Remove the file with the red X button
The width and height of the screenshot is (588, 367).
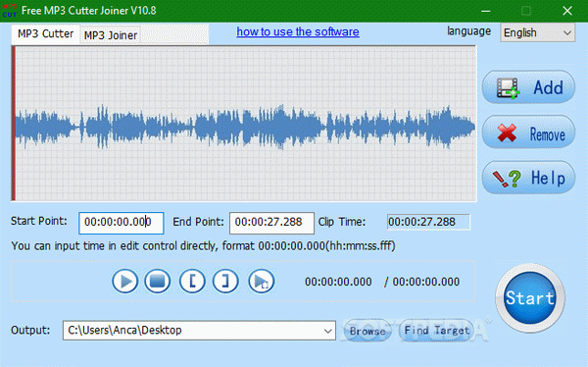[528, 132]
